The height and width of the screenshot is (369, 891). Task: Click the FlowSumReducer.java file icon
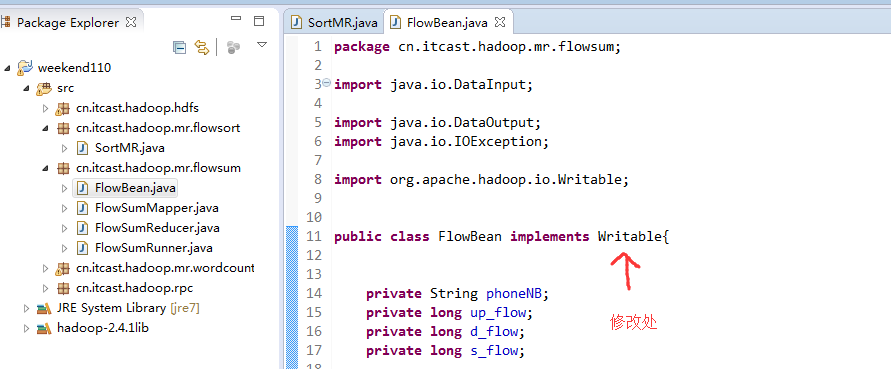[x=82, y=228]
